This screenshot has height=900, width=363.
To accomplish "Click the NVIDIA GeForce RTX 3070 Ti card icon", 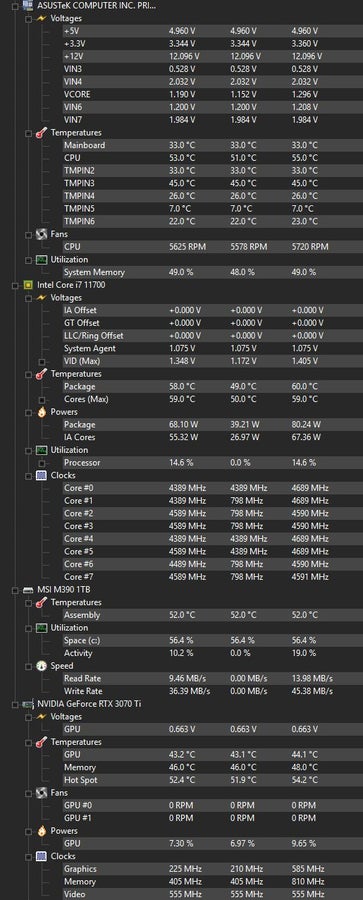I will pos(27,704).
